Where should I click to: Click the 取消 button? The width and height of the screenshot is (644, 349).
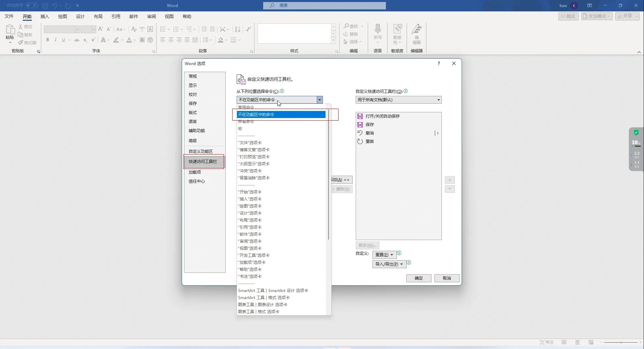coord(447,278)
